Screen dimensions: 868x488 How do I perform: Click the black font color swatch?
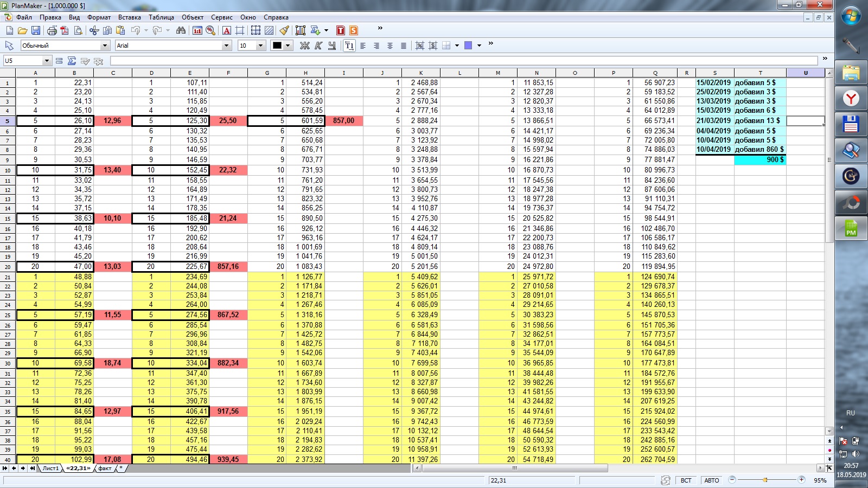point(277,46)
